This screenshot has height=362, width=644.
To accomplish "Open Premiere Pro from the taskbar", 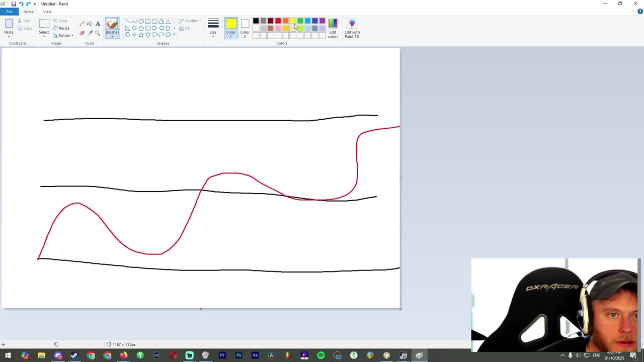I will coord(222,355).
